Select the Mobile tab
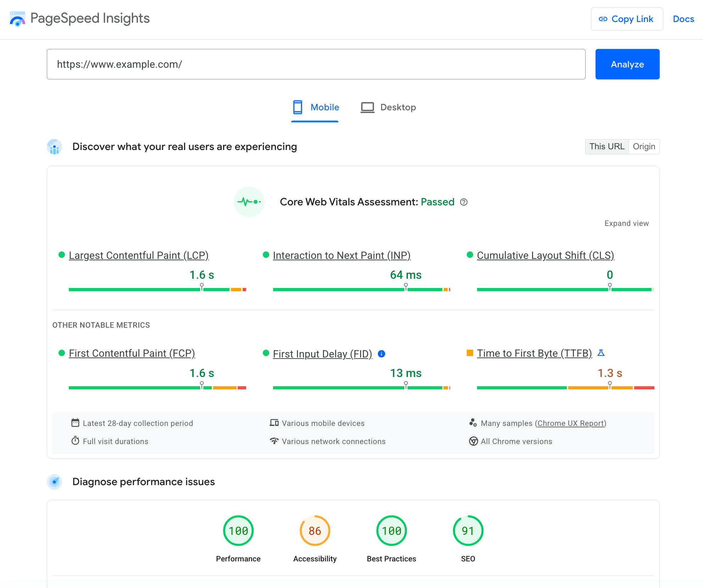The width and height of the screenshot is (703, 588). [x=315, y=107]
